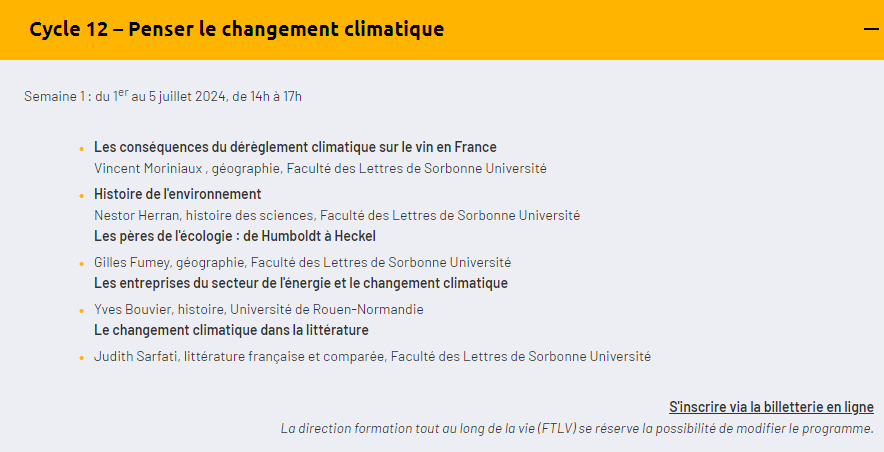Click the Vincent Moriniaux speaker line
The width and height of the screenshot is (884, 452).
click(x=320, y=169)
